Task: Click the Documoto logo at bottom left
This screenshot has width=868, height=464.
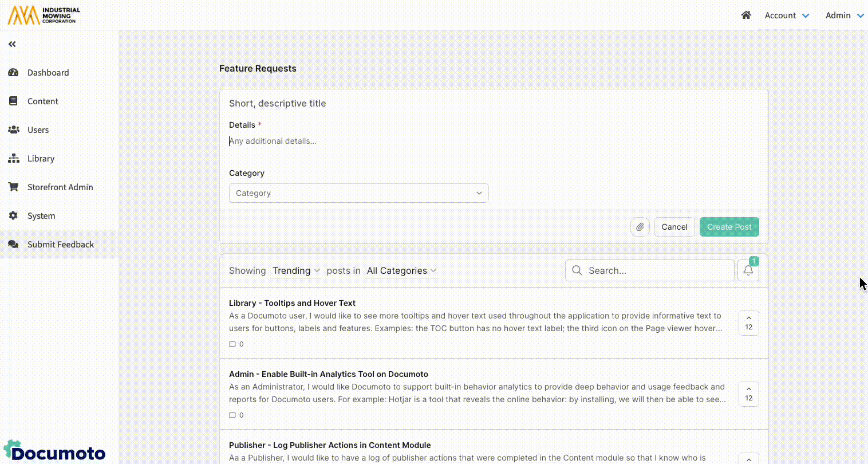Action: tap(54, 451)
